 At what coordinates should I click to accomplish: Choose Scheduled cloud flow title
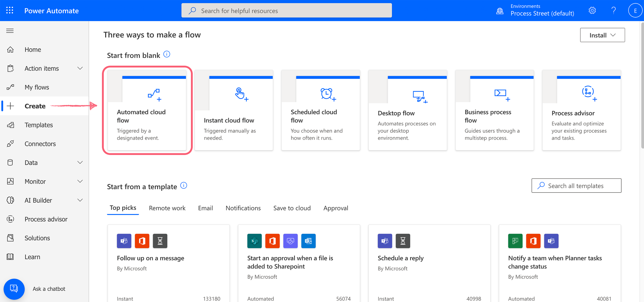tap(314, 116)
